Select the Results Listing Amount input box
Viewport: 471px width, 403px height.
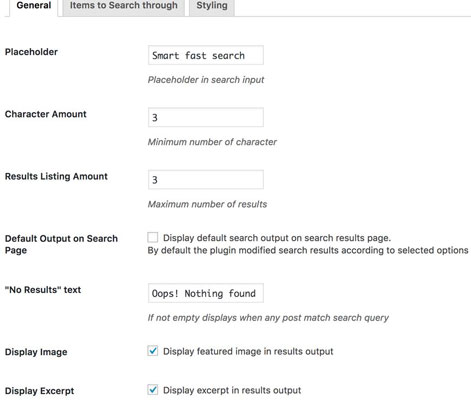click(x=206, y=180)
